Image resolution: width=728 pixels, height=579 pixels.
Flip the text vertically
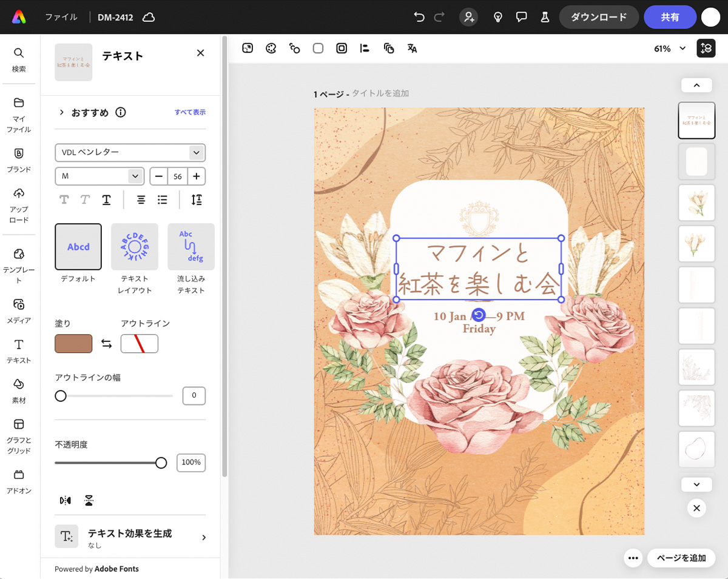click(x=89, y=500)
